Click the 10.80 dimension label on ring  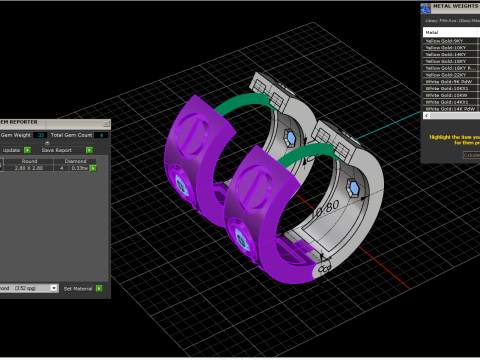(326, 208)
